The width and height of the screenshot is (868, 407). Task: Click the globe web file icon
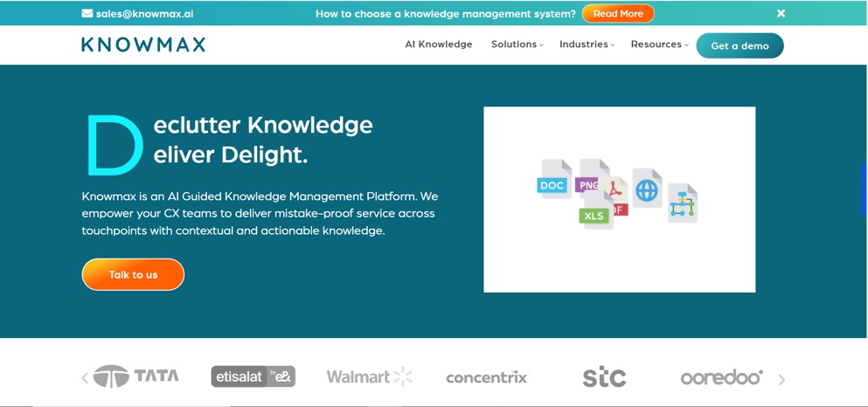pyautogui.click(x=648, y=190)
